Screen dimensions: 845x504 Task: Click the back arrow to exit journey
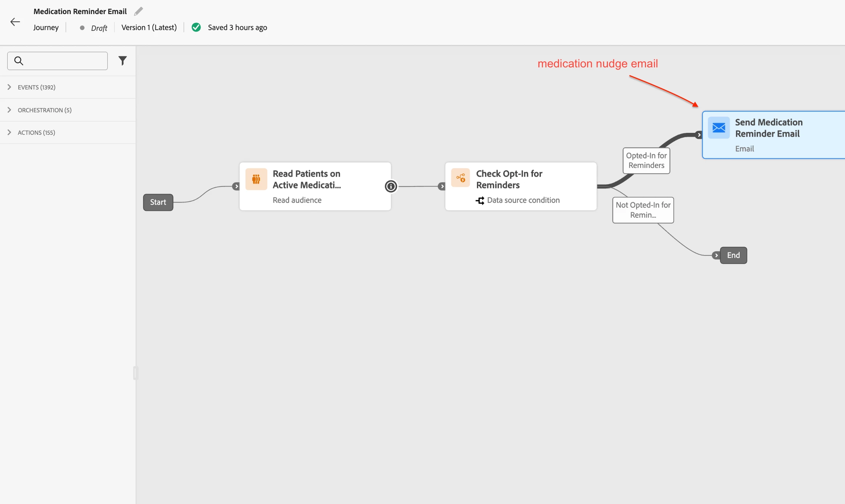(15, 22)
